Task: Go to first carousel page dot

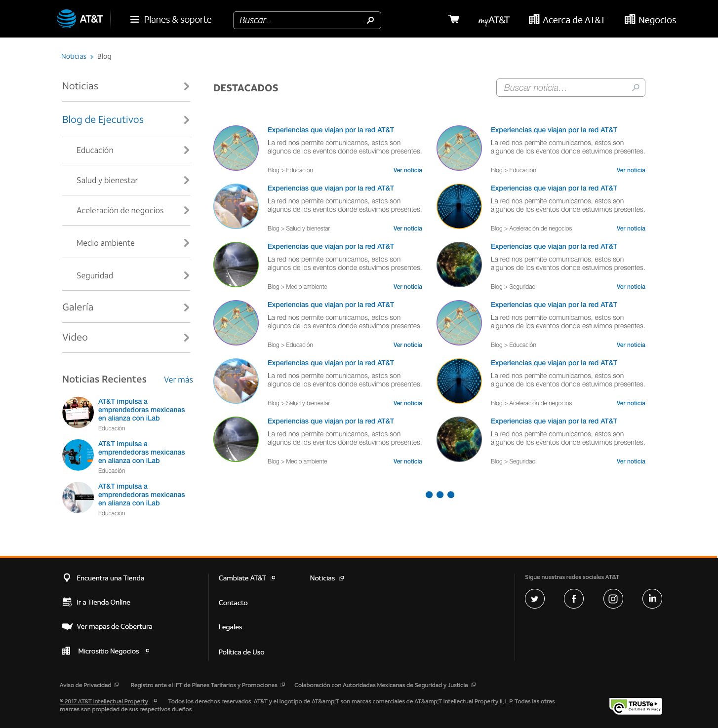Action: click(x=429, y=495)
